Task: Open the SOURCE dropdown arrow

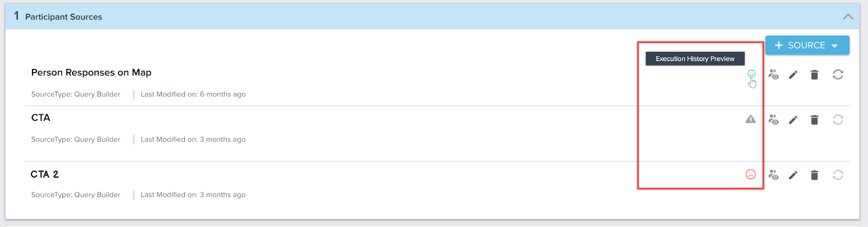Action: tap(835, 46)
